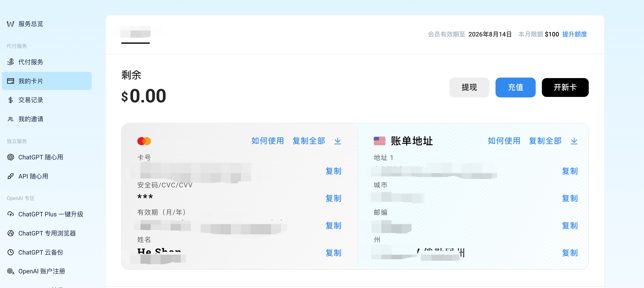
Task: Click the $100 monthly limit value
Action: [552, 34]
